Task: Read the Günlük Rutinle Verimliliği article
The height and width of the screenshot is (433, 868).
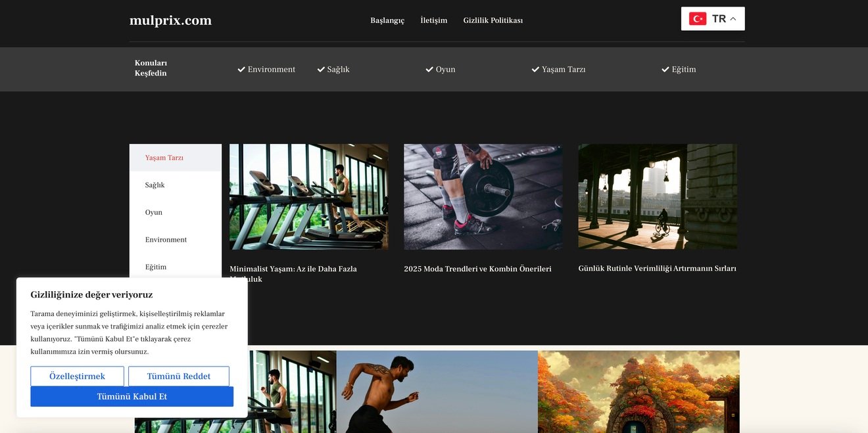Action: point(657,267)
